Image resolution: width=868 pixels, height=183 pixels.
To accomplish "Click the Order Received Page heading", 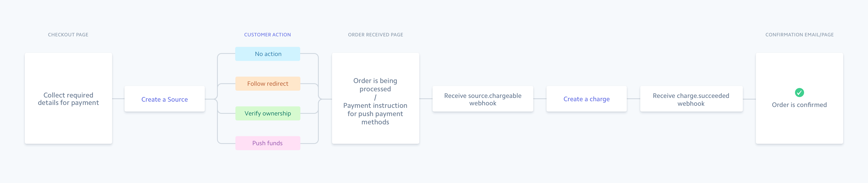I will click(x=375, y=35).
